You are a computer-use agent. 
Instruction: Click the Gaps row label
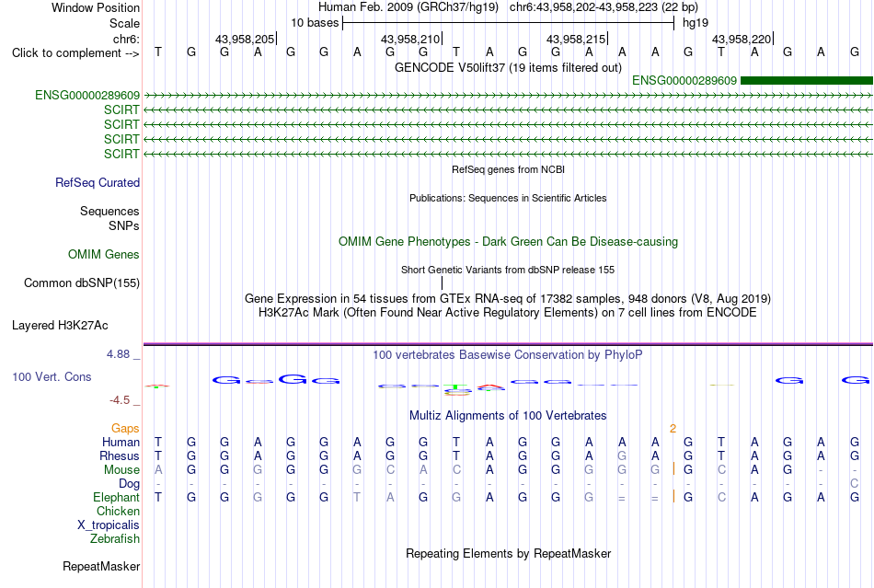pos(125,429)
